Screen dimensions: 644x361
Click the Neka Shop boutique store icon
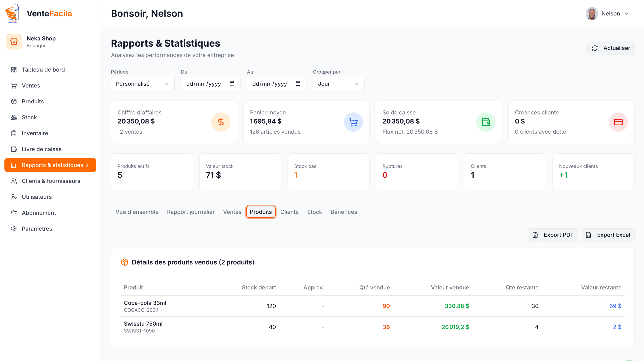pos(14,42)
